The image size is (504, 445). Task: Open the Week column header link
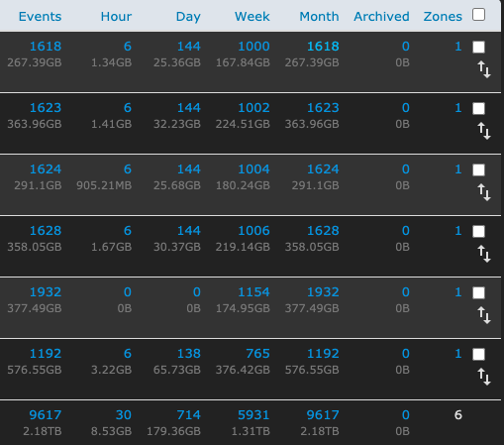pos(252,17)
